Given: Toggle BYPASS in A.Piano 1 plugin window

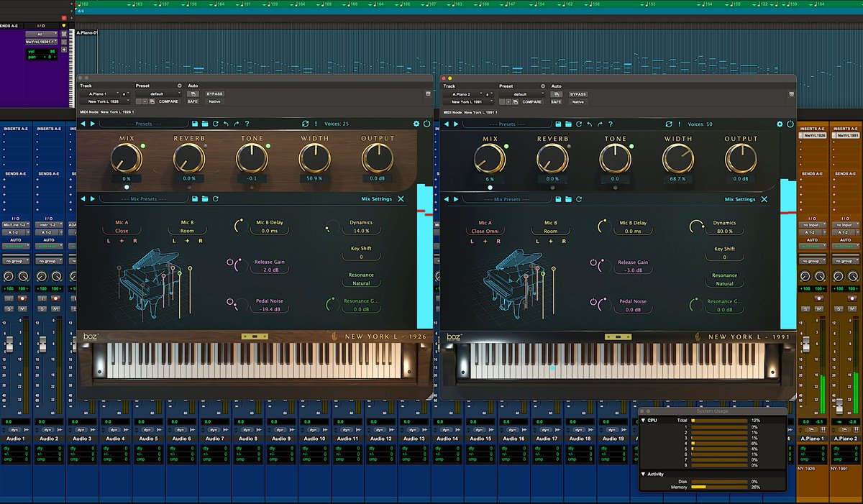Looking at the screenshot, I should [x=215, y=93].
